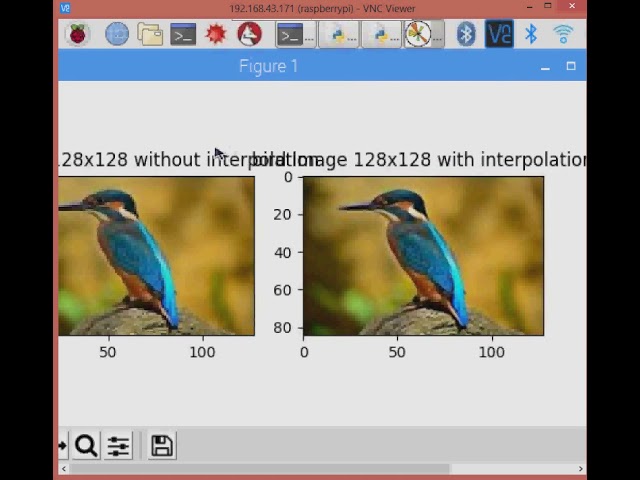Click the 'without interpolation' plot title
The height and width of the screenshot is (480, 640).
click(x=189, y=160)
